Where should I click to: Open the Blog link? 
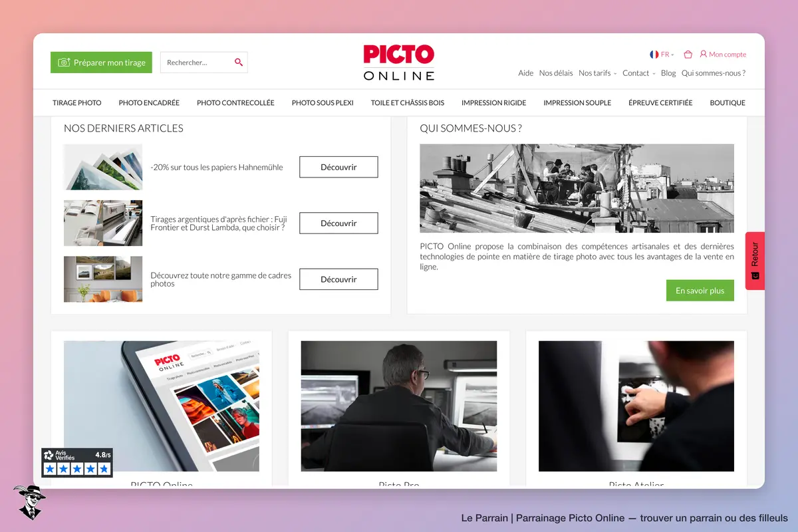click(x=668, y=73)
